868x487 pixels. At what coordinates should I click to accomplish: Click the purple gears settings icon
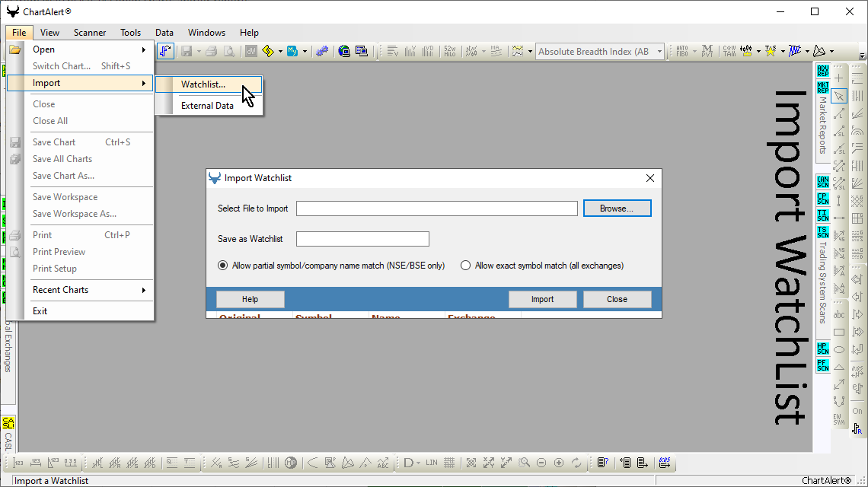point(321,52)
